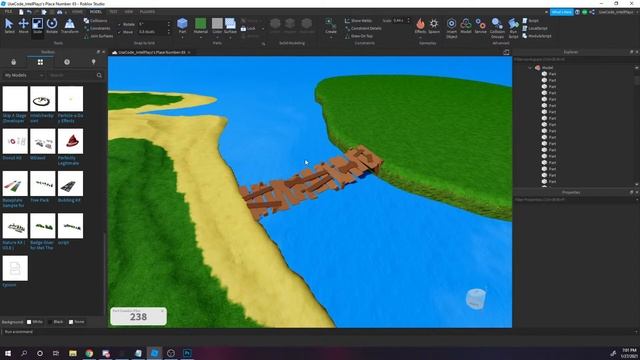
Task: Open the Windows Start menu
Action: tap(7, 353)
